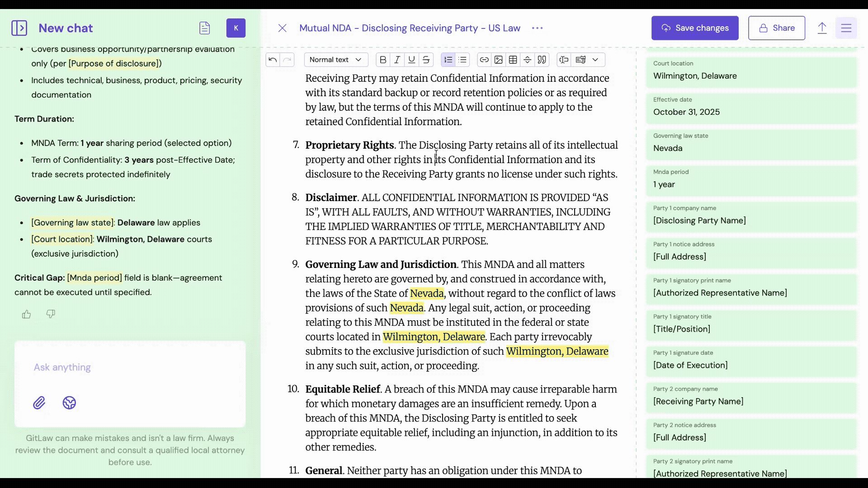Toggle bold formatting

coord(383,60)
